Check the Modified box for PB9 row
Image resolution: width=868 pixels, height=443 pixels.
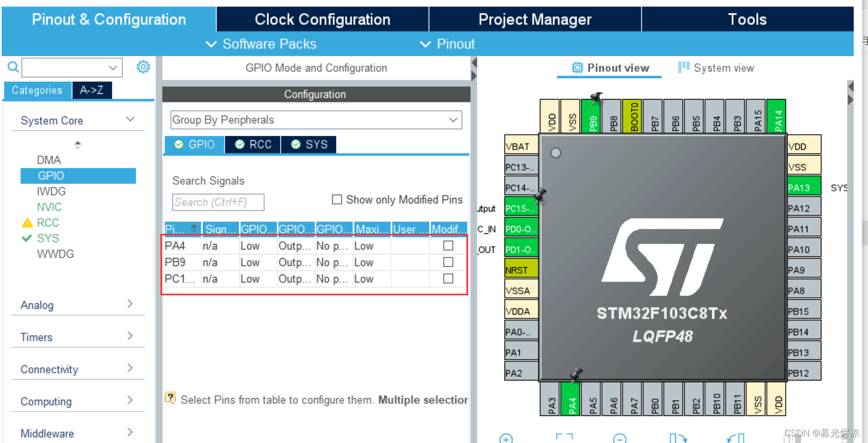(x=448, y=262)
